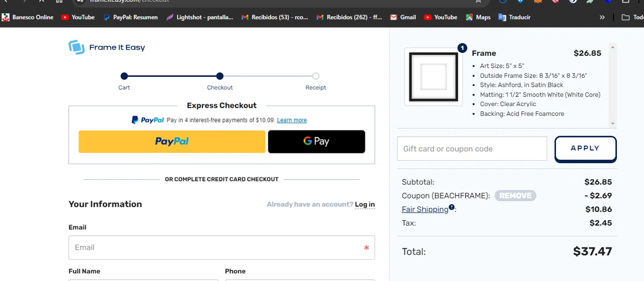Pay with the yellow PayPal button
This screenshot has height=281, width=644.
coord(172,141)
